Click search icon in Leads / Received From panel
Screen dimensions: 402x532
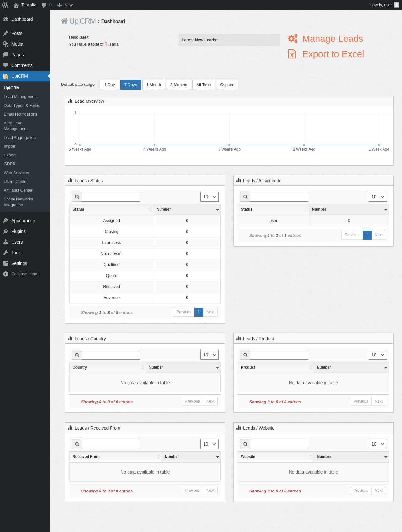(77, 444)
